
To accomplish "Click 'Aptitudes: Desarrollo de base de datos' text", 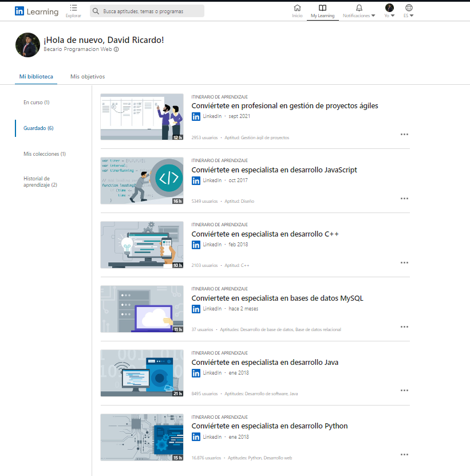I will click(256, 329).
